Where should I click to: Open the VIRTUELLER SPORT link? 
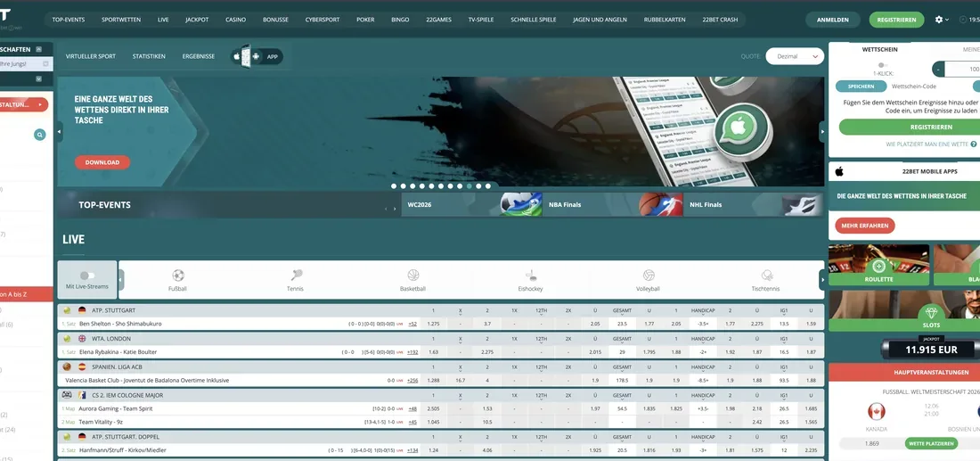[91, 56]
